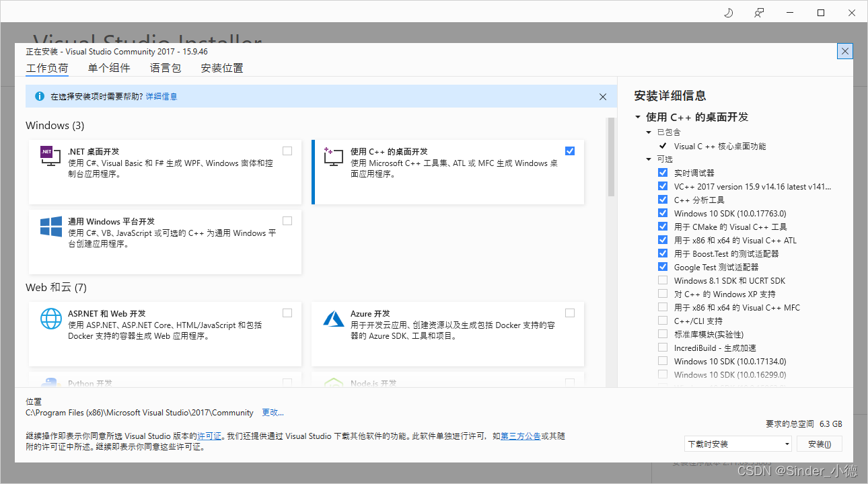Toggle the night mode moon icon

coord(729,13)
